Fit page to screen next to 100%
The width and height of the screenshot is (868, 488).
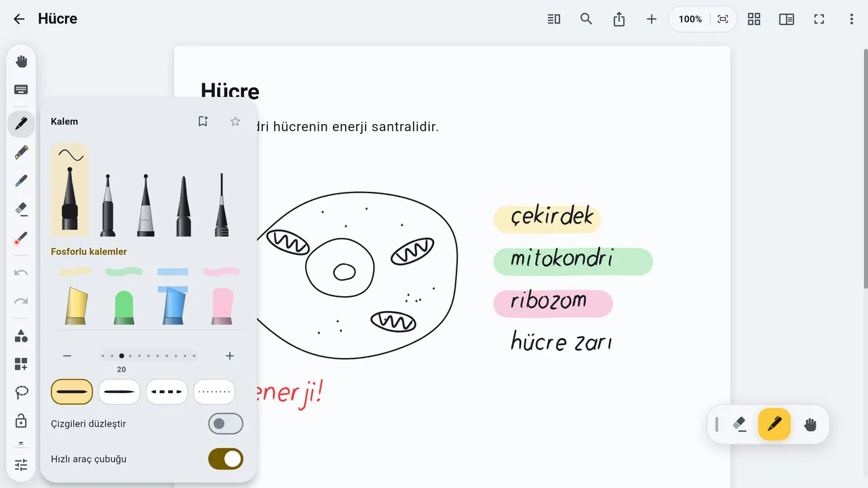(x=723, y=19)
